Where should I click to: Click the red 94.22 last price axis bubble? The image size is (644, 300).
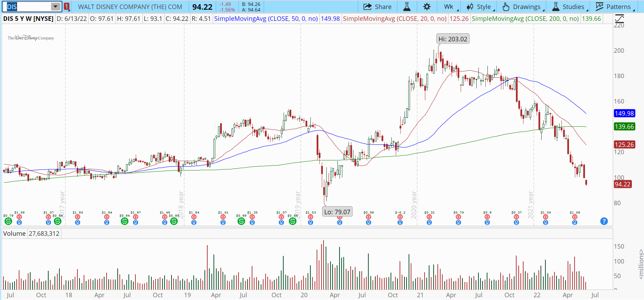click(622, 184)
